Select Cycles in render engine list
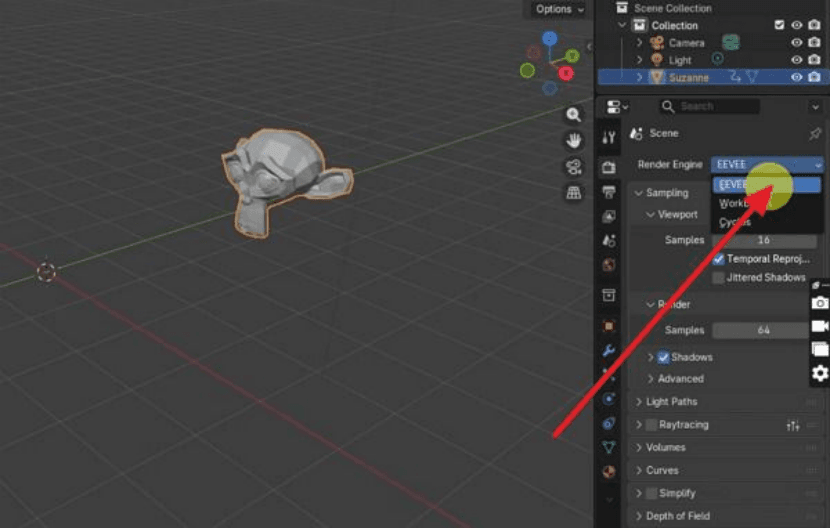This screenshot has height=529, width=830. (767, 222)
